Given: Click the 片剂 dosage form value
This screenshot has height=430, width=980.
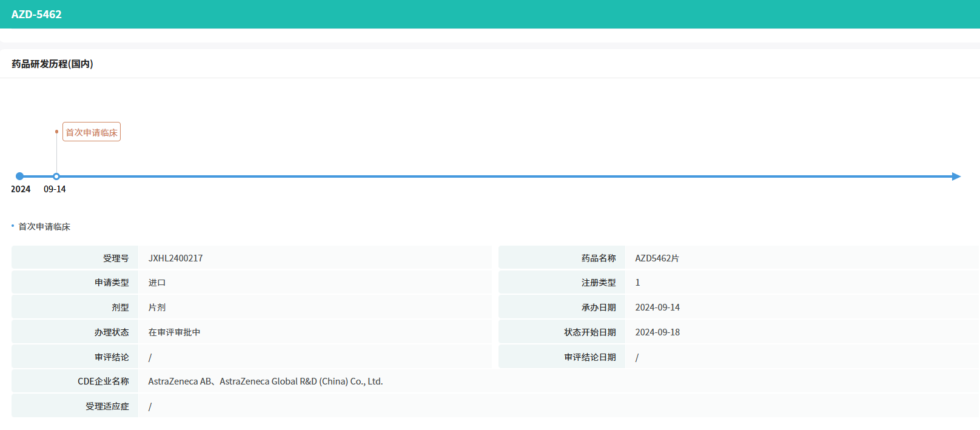Looking at the screenshot, I should point(157,307).
